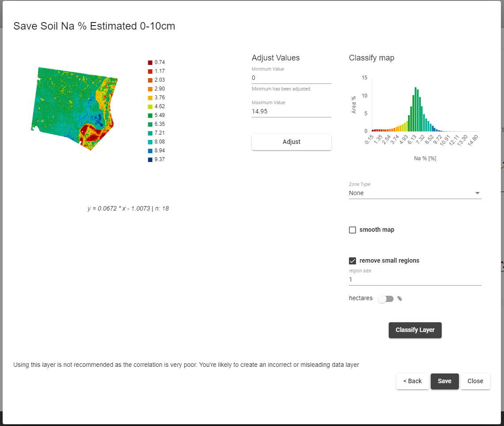Click the Classify Layer button

(415, 330)
